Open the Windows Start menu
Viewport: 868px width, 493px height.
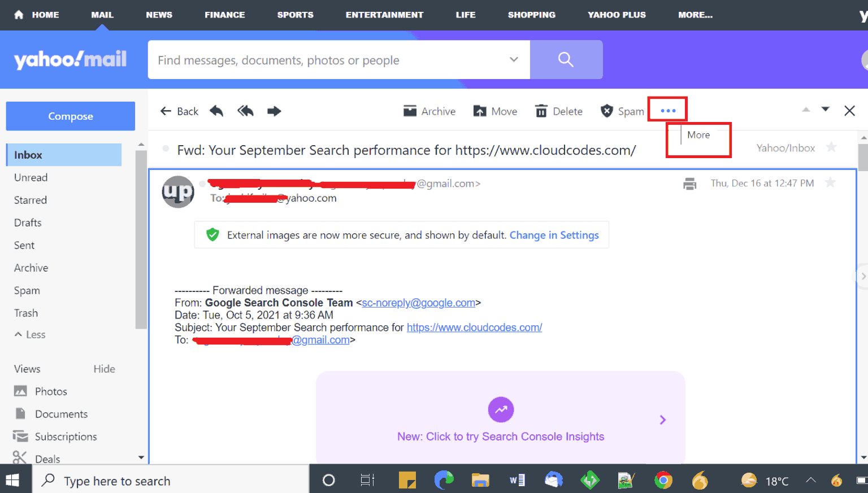[12, 480]
